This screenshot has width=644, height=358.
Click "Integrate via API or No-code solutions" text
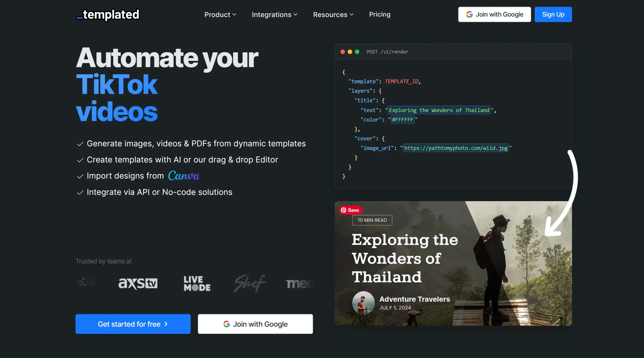pyautogui.click(x=159, y=192)
